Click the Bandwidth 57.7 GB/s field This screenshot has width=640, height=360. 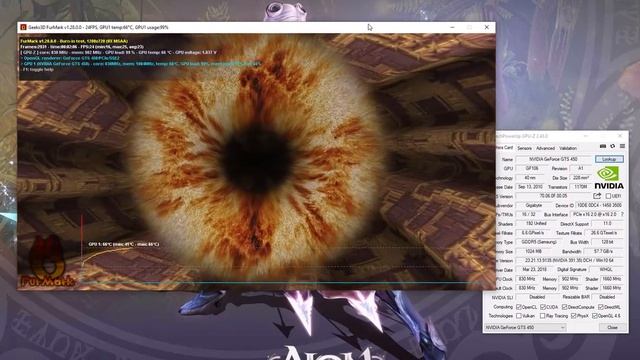point(604,251)
